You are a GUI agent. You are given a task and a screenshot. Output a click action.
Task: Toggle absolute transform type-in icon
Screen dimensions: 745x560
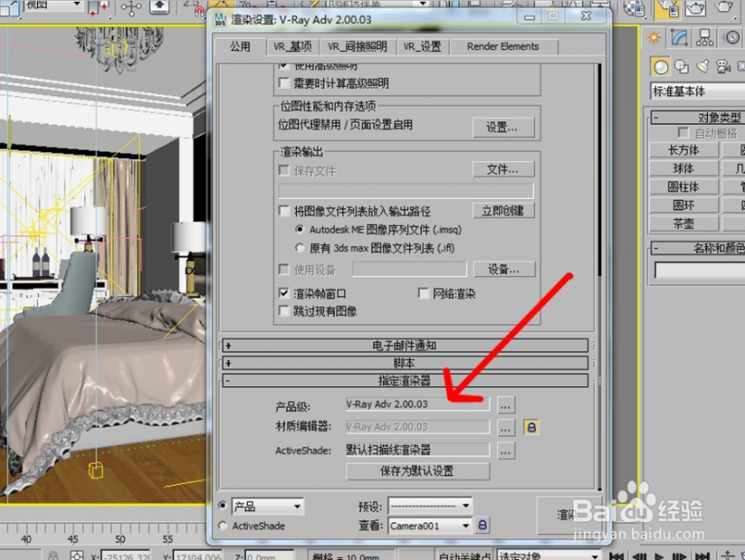(x=76, y=556)
